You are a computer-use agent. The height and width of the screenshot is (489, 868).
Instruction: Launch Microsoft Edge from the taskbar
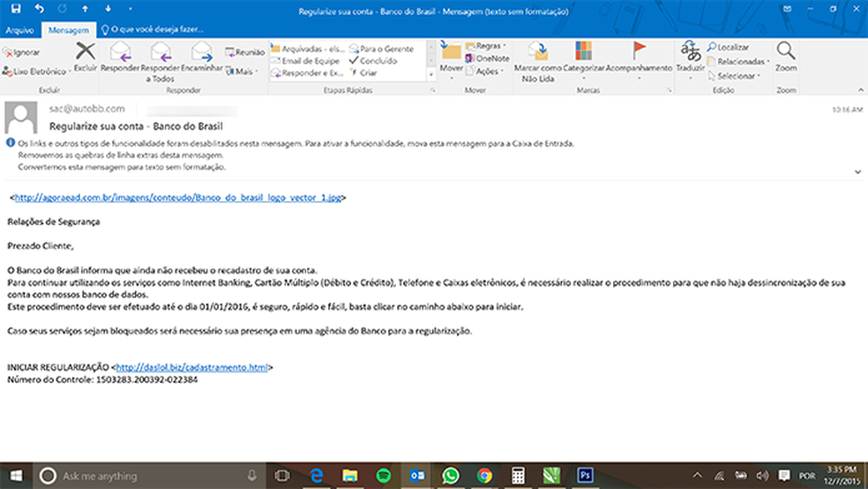point(316,476)
